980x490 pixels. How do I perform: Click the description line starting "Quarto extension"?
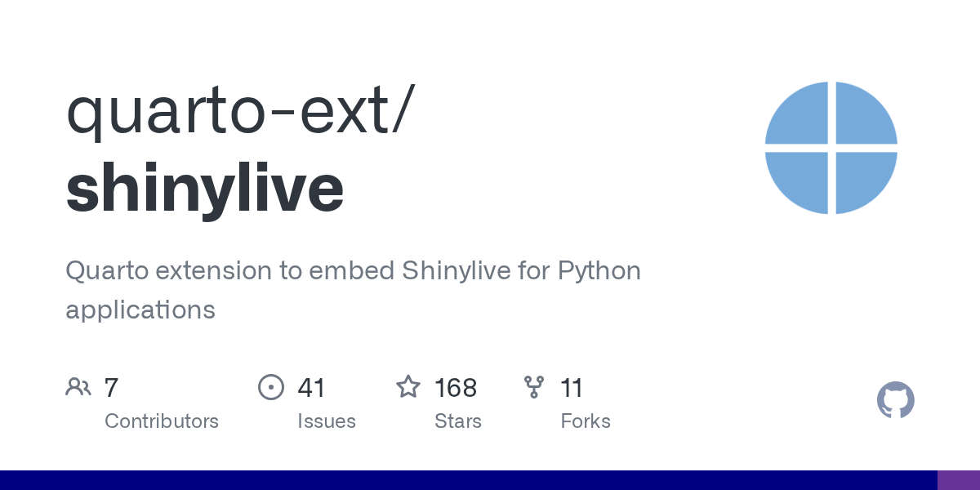353,270
